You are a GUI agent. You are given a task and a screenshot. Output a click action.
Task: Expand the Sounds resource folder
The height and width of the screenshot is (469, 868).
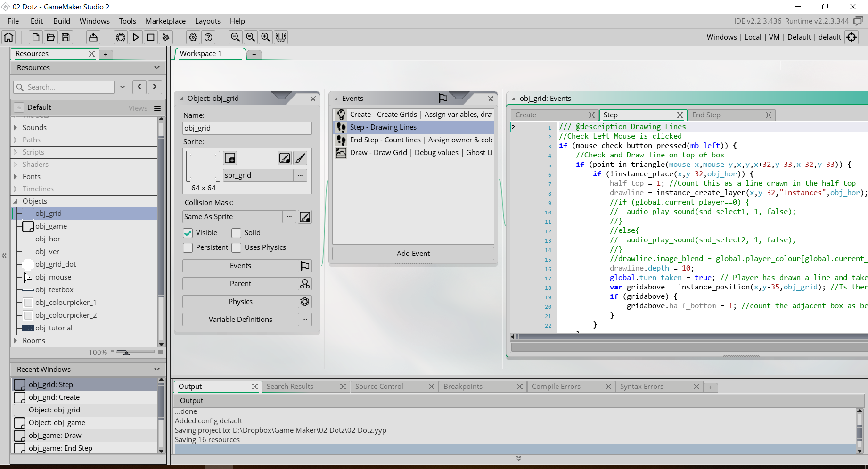[16, 128]
